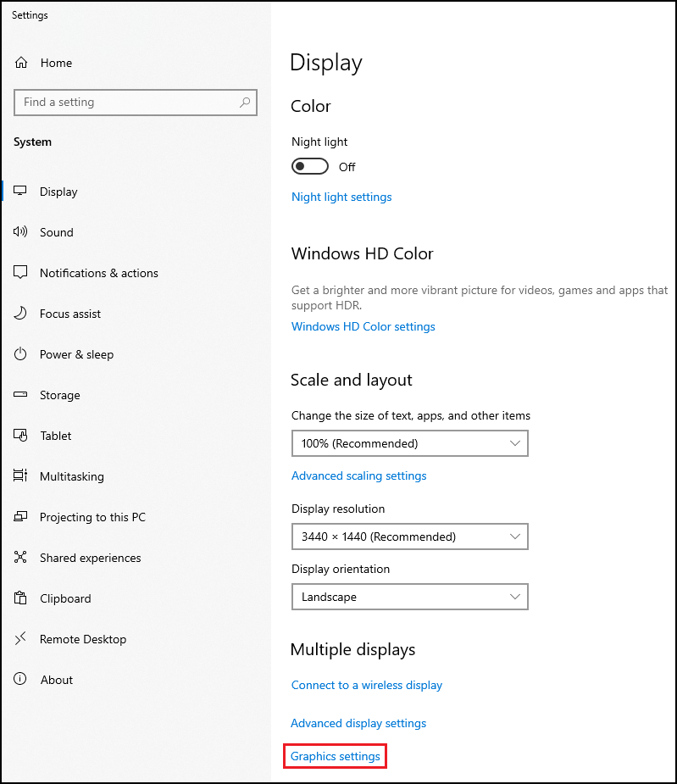Viewport: 677px width, 784px height.
Task: Go to the Multitasking settings page
Action: [x=71, y=476]
